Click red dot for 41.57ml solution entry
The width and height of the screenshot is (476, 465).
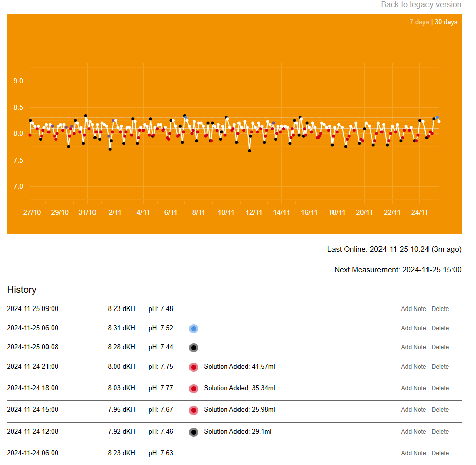pyautogui.click(x=194, y=367)
